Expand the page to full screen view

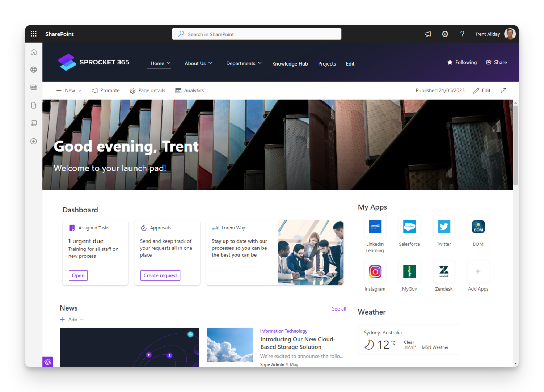click(x=503, y=90)
